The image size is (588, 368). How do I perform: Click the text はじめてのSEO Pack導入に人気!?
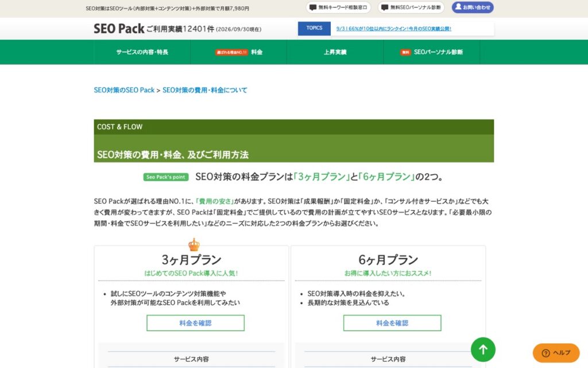point(191,273)
